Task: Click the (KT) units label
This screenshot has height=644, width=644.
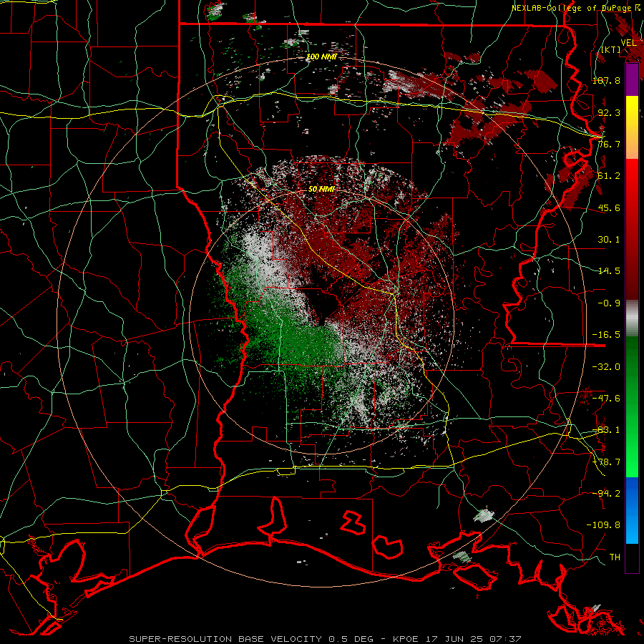Action: pyautogui.click(x=610, y=49)
